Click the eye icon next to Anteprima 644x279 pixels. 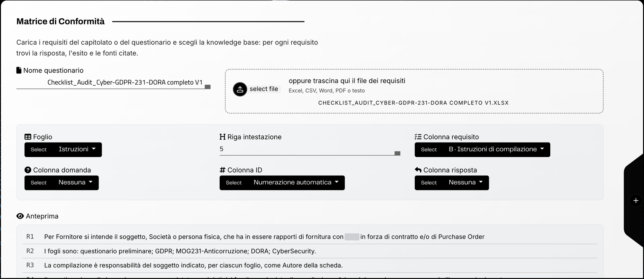(20, 216)
